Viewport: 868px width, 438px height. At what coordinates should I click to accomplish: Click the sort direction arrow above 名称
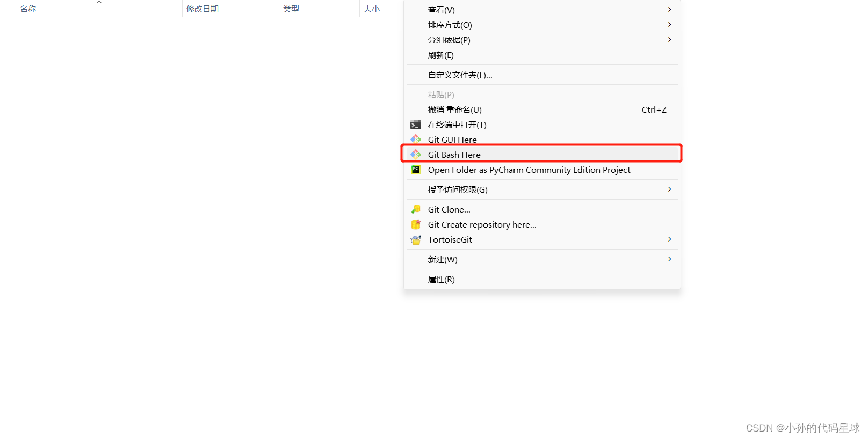click(x=99, y=2)
